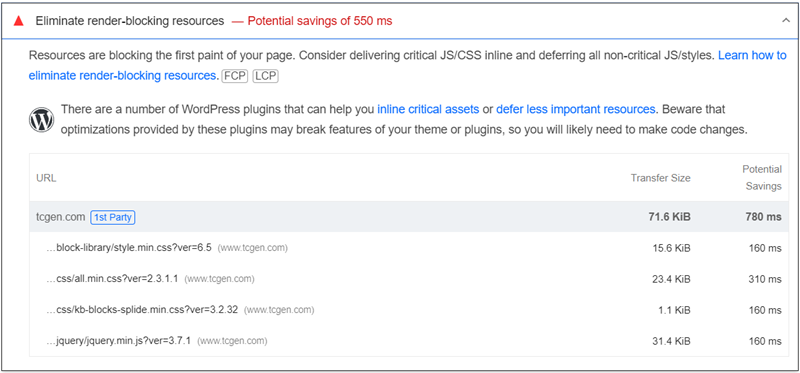Open css/all.min.css?ver=2.3.1.1 resource URL
This screenshot has height=373, width=800.
pyautogui.click(x=112, y=279)
